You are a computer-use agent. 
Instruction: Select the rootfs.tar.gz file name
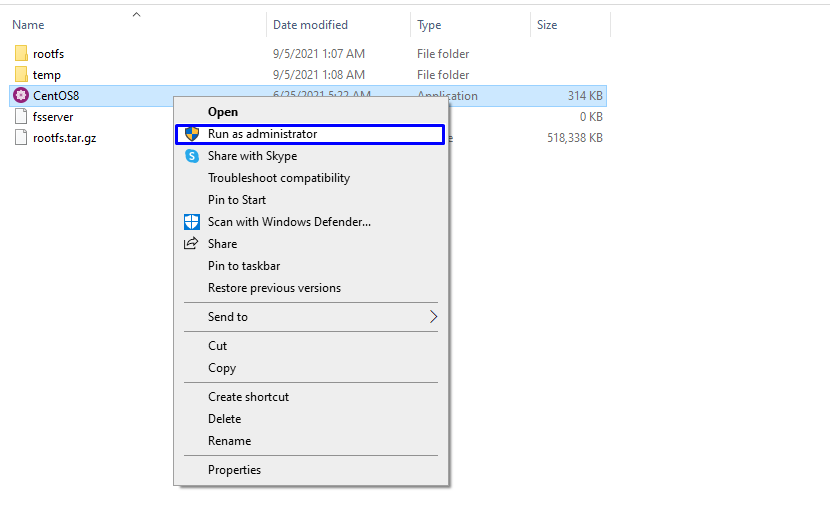click(65, 138)
